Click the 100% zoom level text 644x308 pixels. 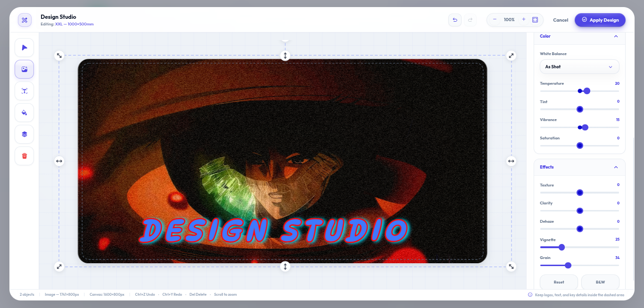pyautogui.click(x=509, y=20)
